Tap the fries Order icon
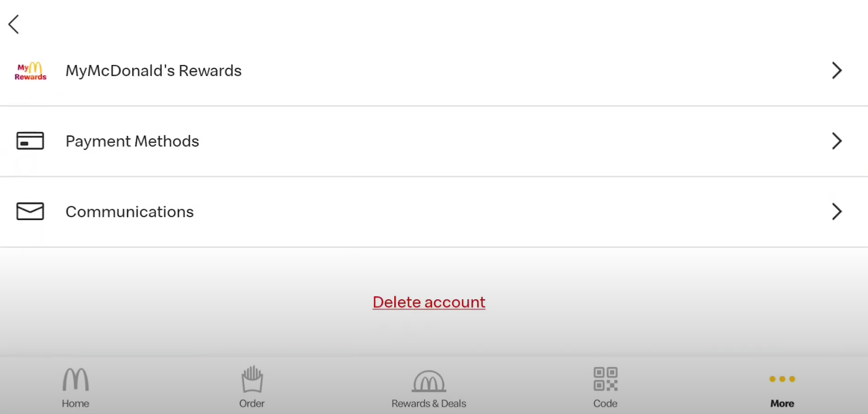The height and width of the screenshot is (414, 868). (252, 379)
